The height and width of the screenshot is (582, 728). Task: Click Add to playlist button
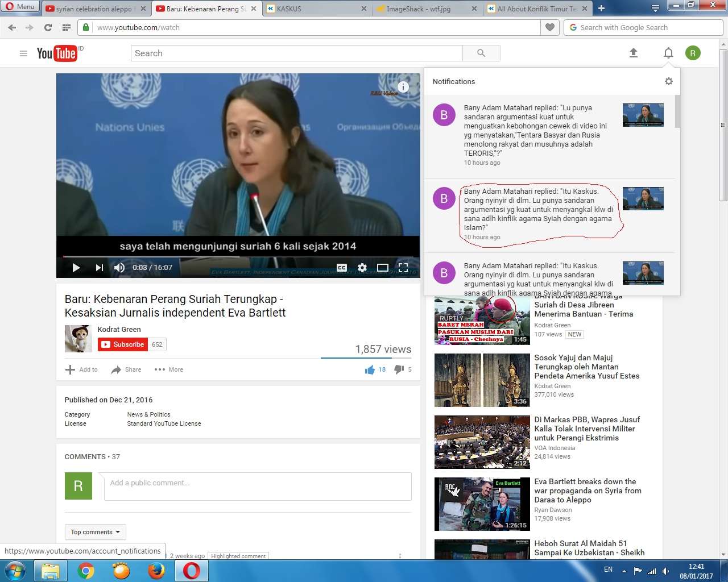82,369
